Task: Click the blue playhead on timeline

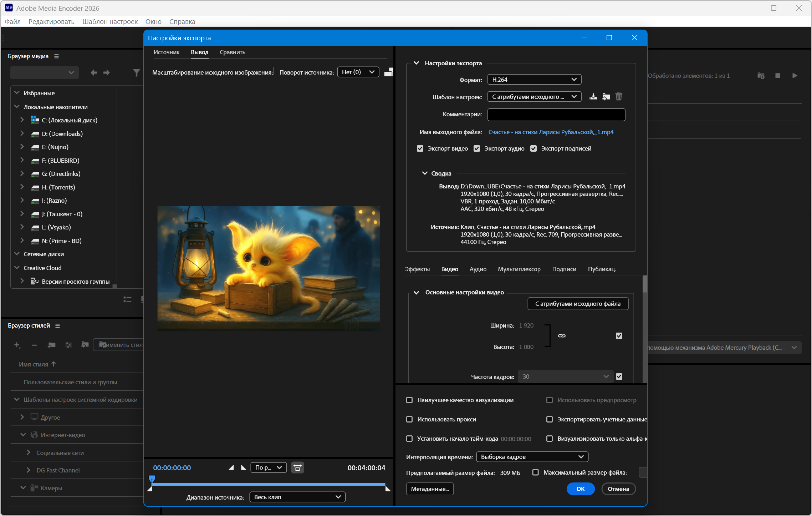Action: 152,479
